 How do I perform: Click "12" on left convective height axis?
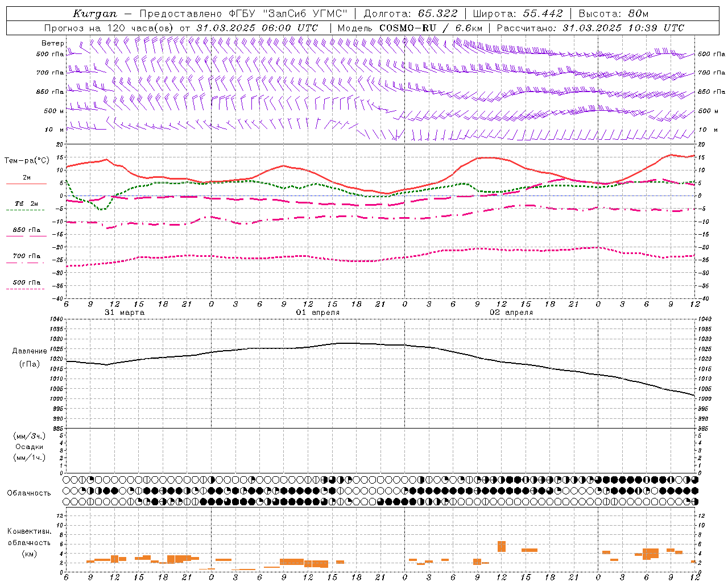(60, 516)
